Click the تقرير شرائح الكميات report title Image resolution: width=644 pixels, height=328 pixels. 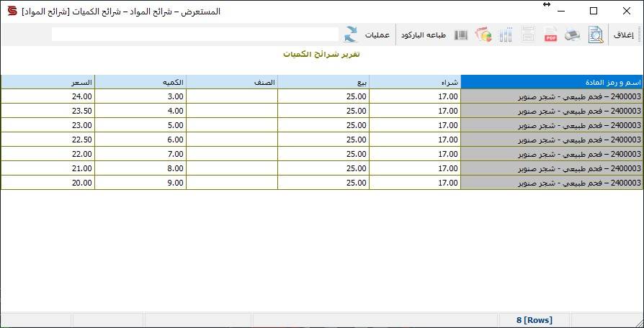[321, 54]
